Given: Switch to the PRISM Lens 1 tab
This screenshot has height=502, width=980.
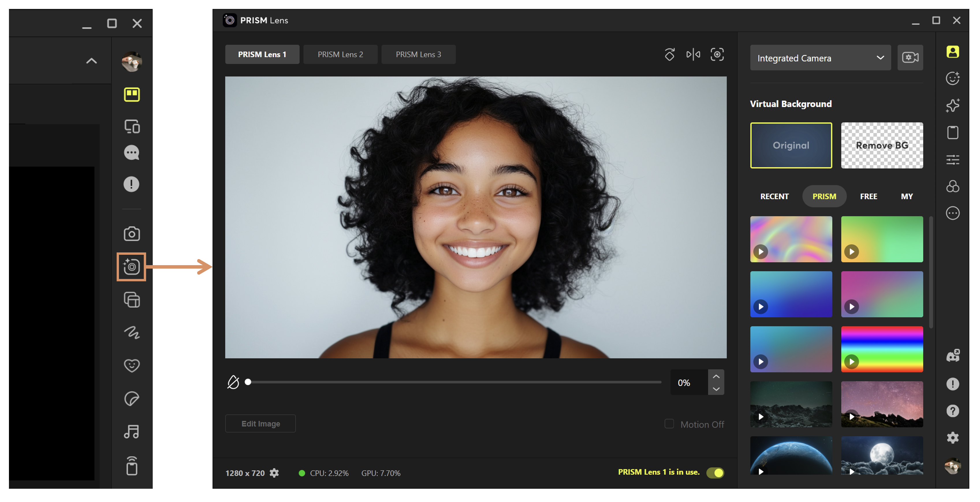Looking at the screenshot, I should tap(262, 54).
